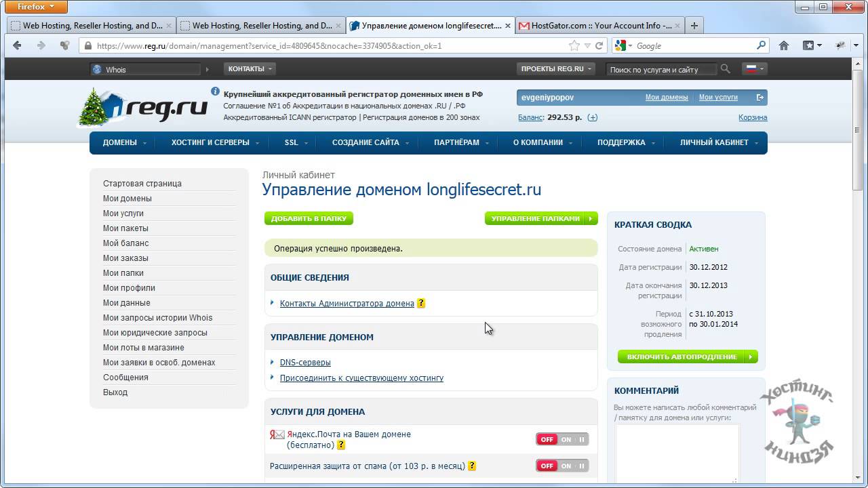This screenshot has width=868, height=488.
Task: Switch to the first Web Hosting tab
Action: pyautogui.click(x=91, y=26)
